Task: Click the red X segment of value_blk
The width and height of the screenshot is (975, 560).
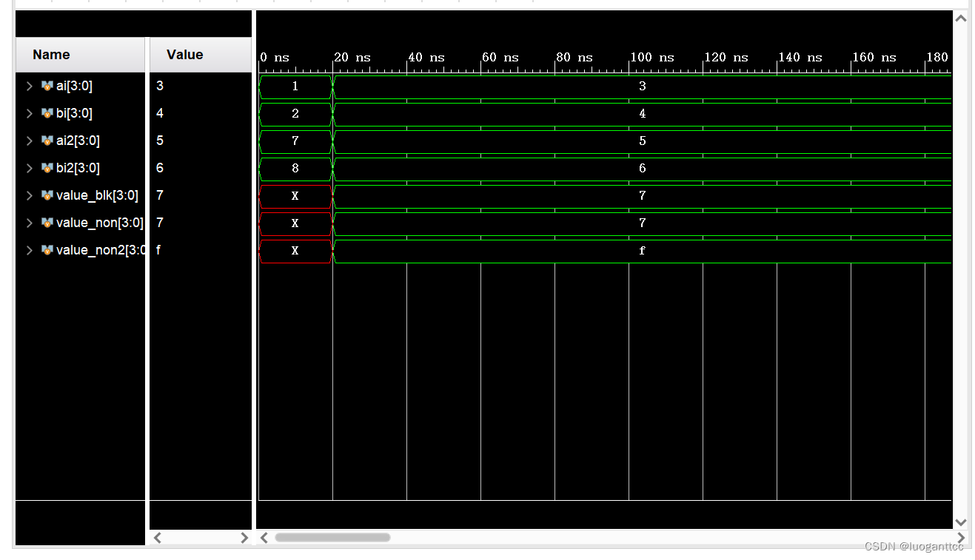Action: tap(295, 195)
